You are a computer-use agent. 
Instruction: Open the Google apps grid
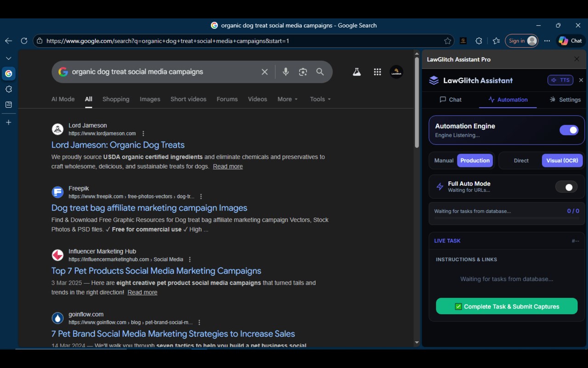pos(378,72)
